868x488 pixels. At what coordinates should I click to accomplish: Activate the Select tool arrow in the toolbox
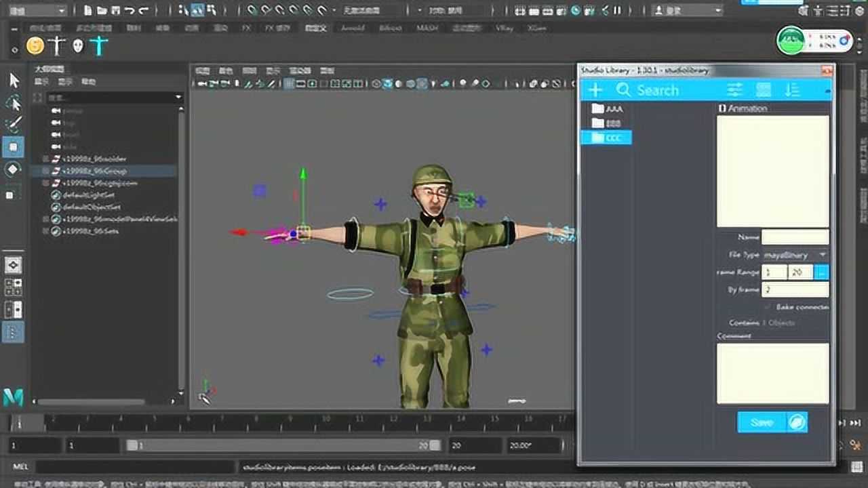[13, 80]
